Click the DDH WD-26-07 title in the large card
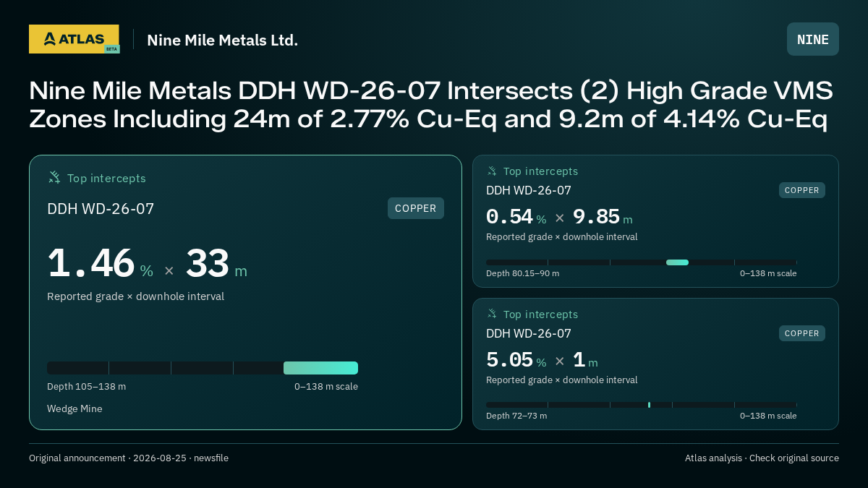The height and width of the screenshot is (488, 868). (x=101, y=209)
